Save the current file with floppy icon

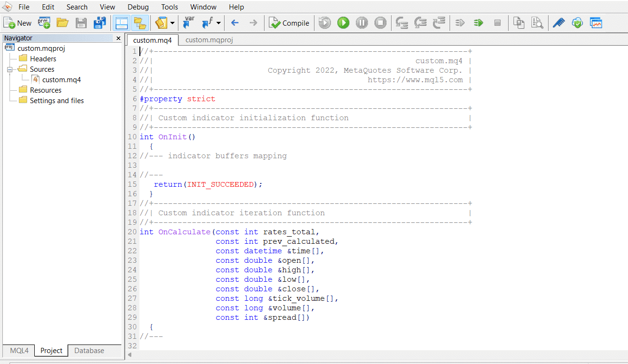tap(81, 23)
